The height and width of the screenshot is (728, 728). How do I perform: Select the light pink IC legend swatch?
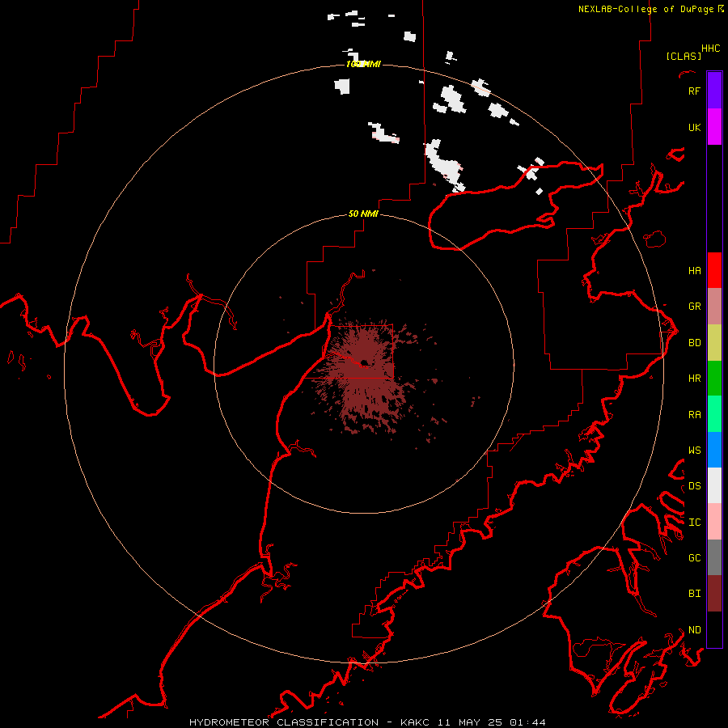pos(714,522)
